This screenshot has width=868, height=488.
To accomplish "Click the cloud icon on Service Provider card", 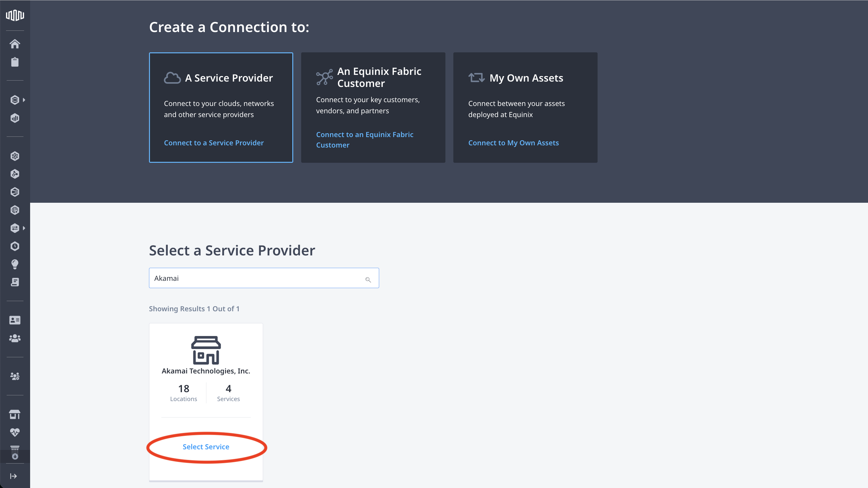I will click(x=172, y=78).
